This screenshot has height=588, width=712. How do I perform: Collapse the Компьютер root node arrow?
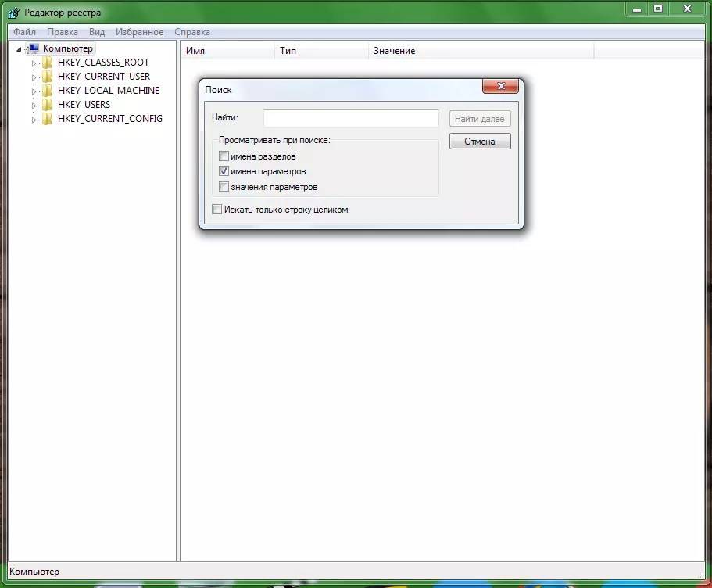click(x=20, y=49)
